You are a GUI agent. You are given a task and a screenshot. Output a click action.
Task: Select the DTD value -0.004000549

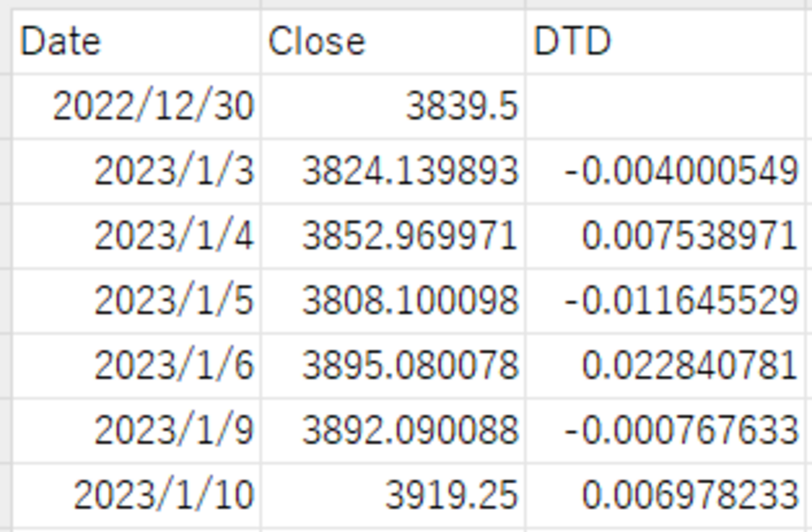pos(665,171)
